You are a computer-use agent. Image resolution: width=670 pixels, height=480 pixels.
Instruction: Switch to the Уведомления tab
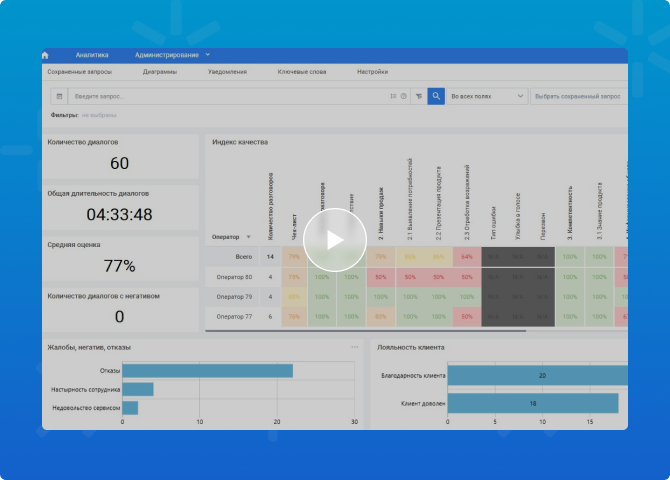(x=227, y=72)
